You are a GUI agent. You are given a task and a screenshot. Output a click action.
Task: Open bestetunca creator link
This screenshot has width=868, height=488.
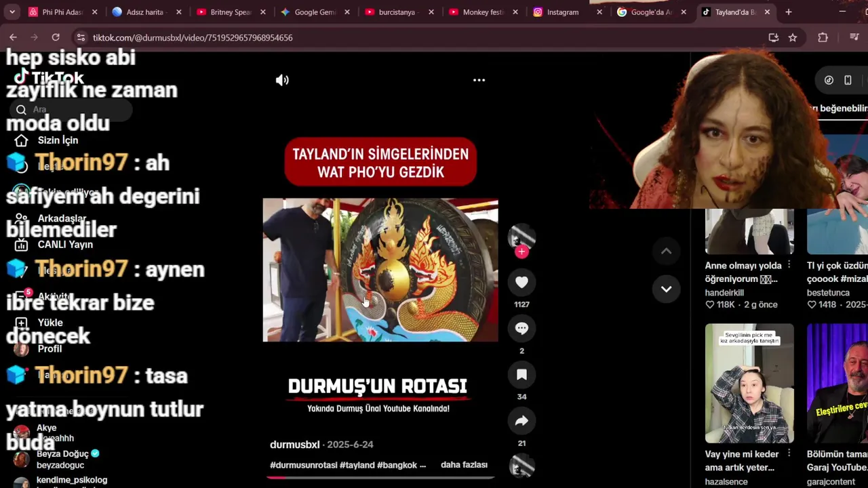tap(828, 293)
